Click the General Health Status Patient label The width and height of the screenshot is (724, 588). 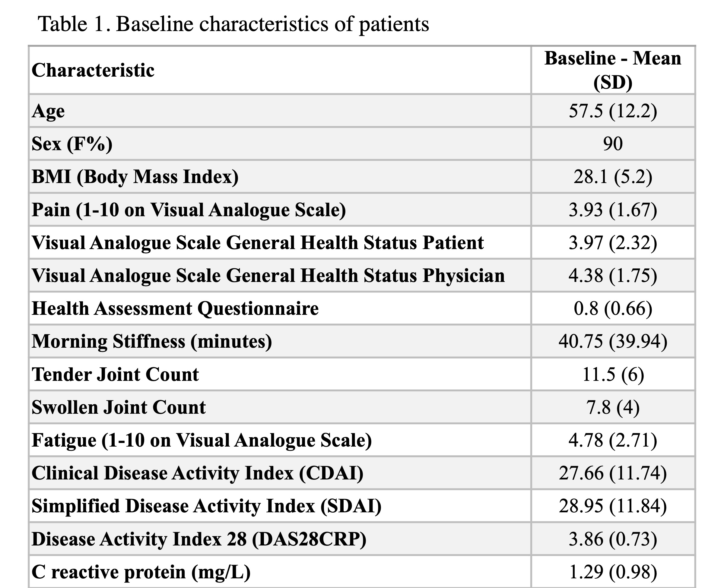258,242
